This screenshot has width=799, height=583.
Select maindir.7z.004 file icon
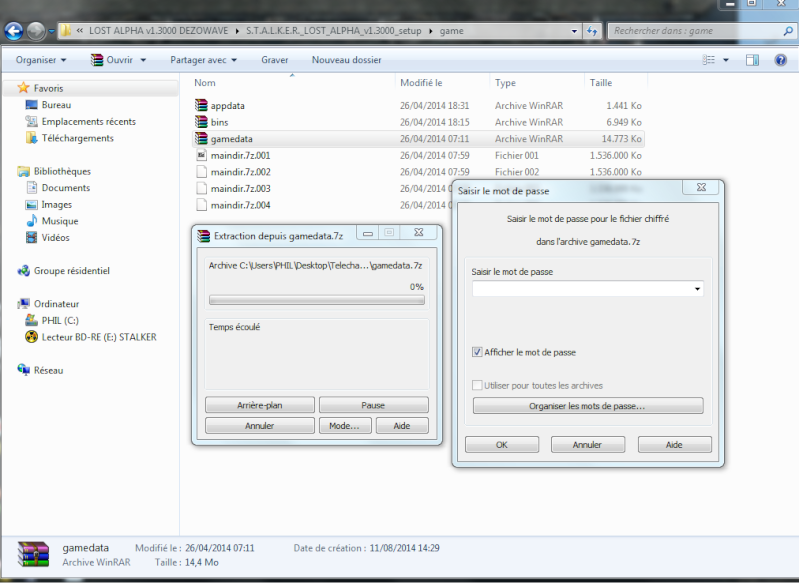[x=201, y=205]
